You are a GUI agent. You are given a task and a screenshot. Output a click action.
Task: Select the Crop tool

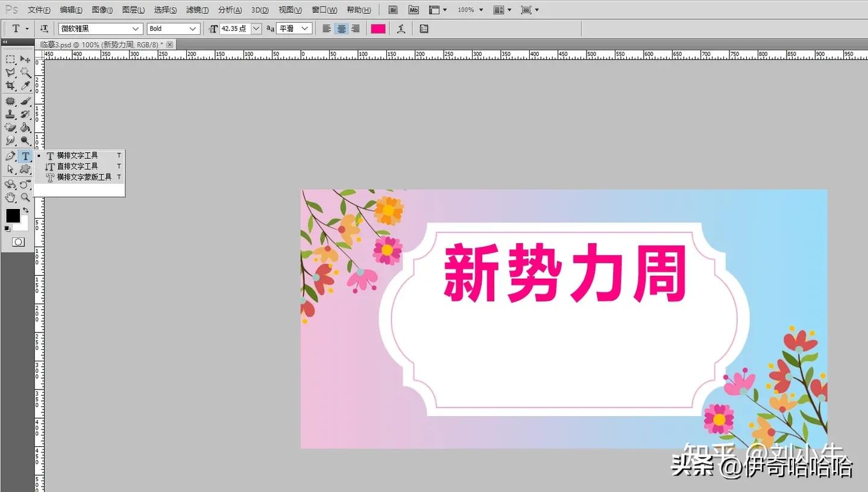coord(10,86)
